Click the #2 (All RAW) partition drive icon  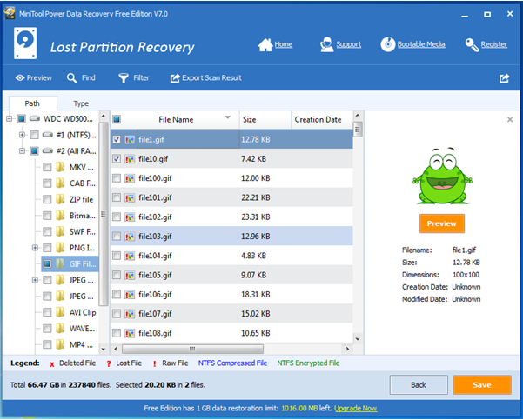coord(48,151)
